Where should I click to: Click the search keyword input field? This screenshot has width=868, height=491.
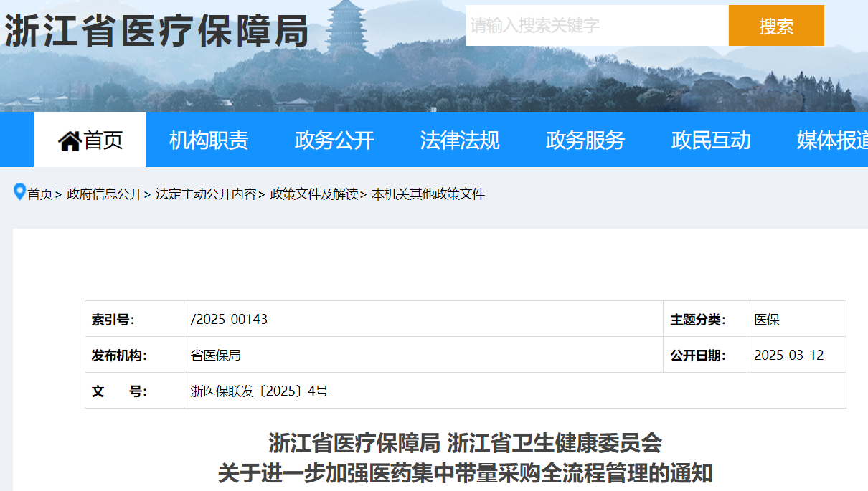pyautogui.click(x=597, y=26)
